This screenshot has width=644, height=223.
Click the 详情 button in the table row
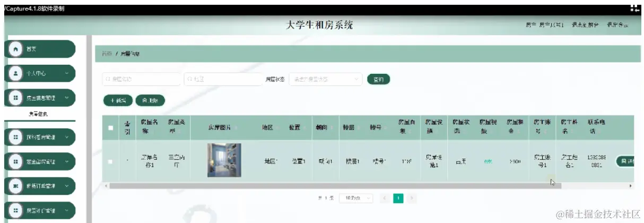(x=625, y=161)
